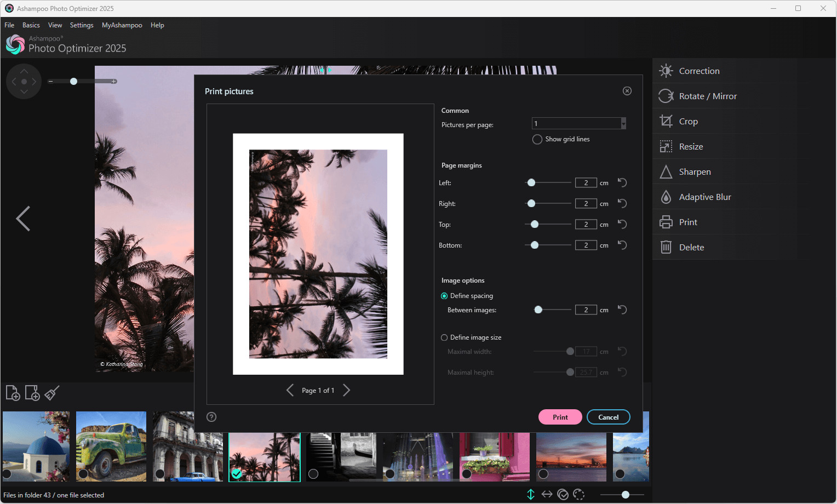This screenshot has height=504, width=837.
Task: Reset the Left margin value
Action: tap(622, 182)
